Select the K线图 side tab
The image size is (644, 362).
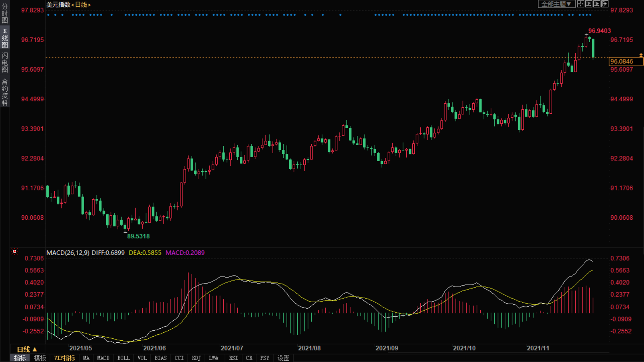pyautogui.click(x=5, y=38)
